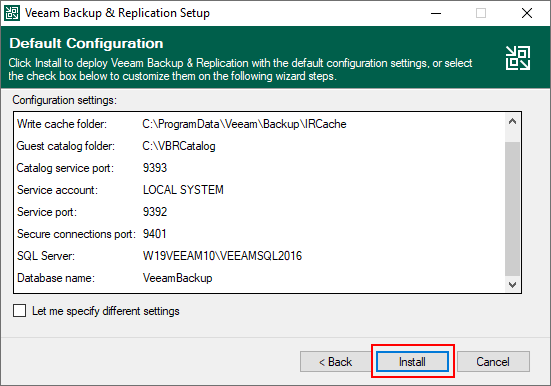Enable Let me specify different settings checkbox
This screenshot has height=386, width=551.
point(19,311)
